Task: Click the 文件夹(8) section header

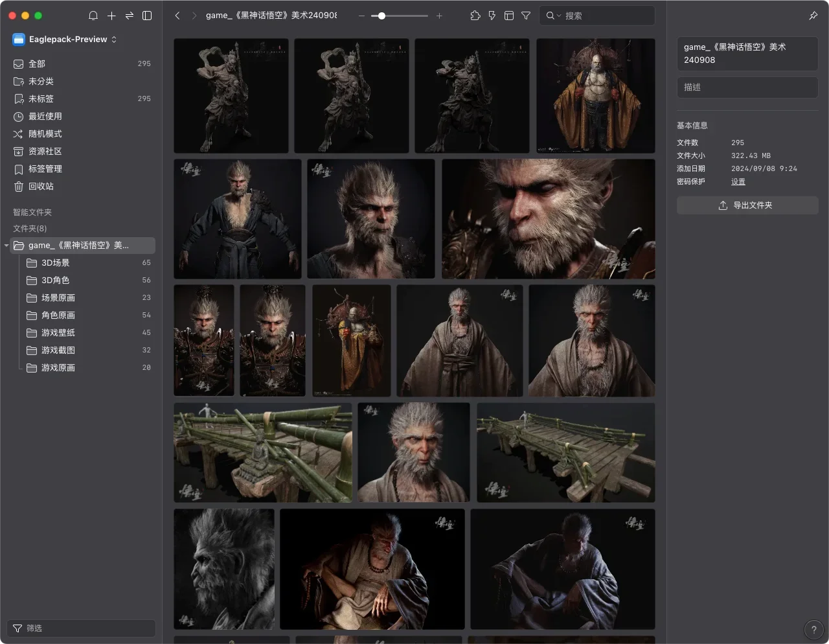Action: tap(30, 229)
